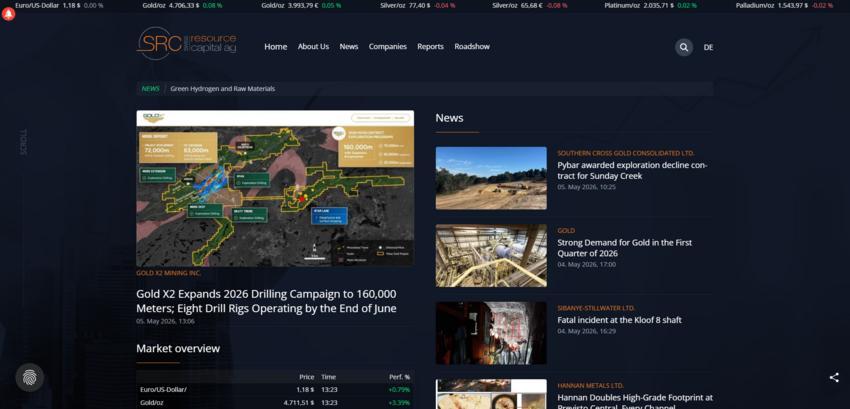This screenshot has width=850, height=409.
Task: Click Euro/US-Dollar 1,18 $ in top ticker
Action: 59,5
